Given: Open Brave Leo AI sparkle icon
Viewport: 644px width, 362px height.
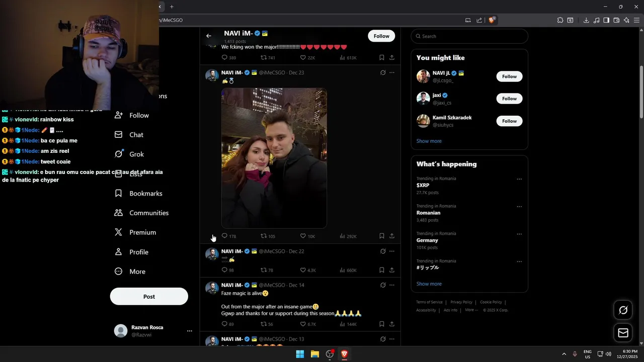Looking at the screenshot, I should click(626, 20).
